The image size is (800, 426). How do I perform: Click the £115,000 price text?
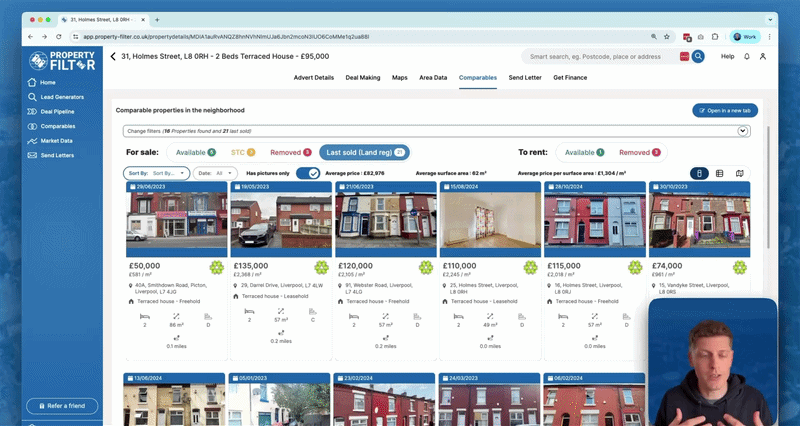pos(564,266)
